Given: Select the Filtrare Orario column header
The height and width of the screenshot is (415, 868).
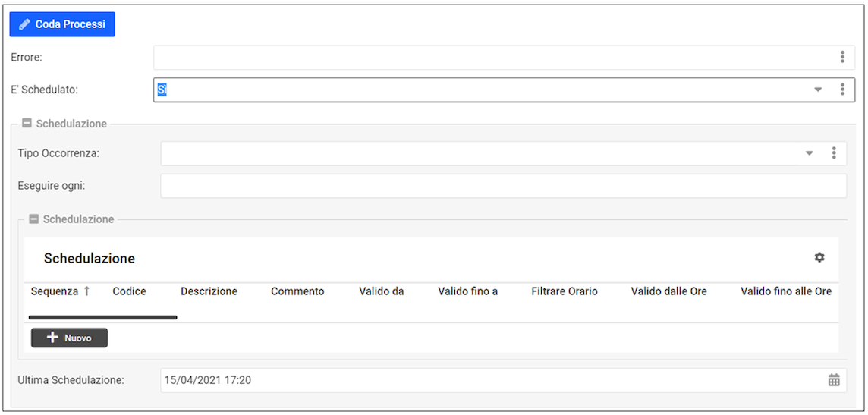Looking at the screenshot, I should pyautogui.click(x=565, y=291).
